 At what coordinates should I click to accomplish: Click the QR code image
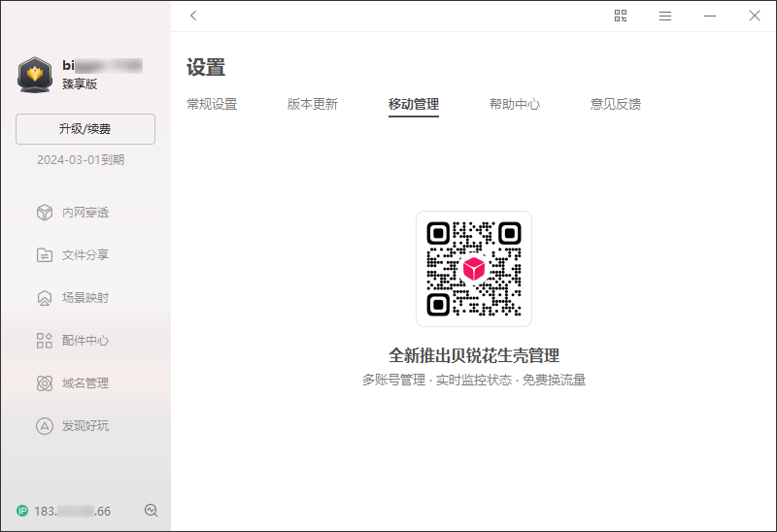pos(474,269)
